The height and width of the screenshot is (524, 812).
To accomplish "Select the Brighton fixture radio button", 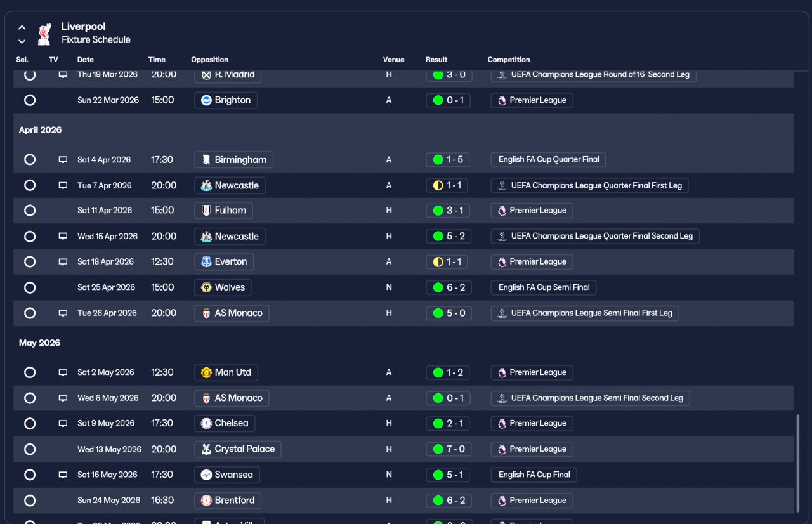I will [30, 100].
